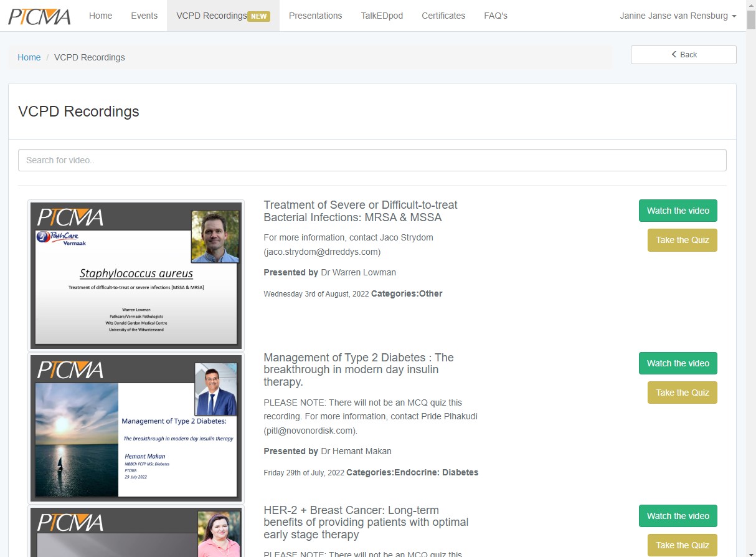Click the scrollbar up arrow
The image size is (756, 557).
751,5
